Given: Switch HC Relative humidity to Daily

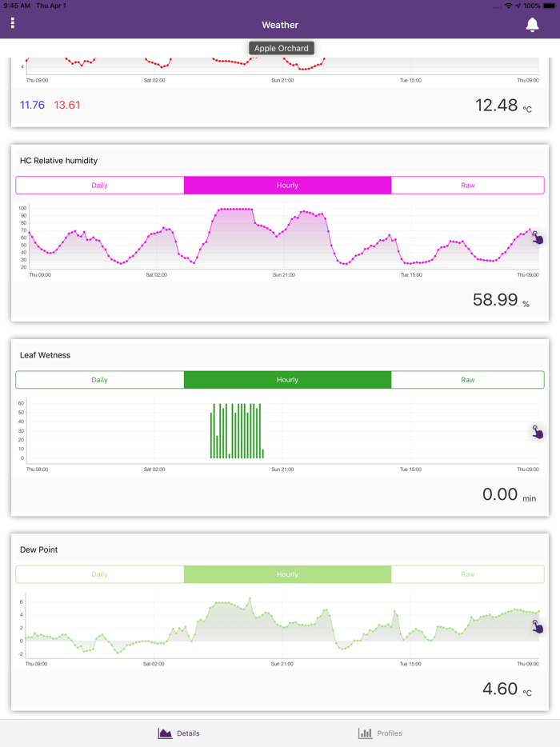Looking at the screenshot, I should pyautogui.click(x=100, y=186).
